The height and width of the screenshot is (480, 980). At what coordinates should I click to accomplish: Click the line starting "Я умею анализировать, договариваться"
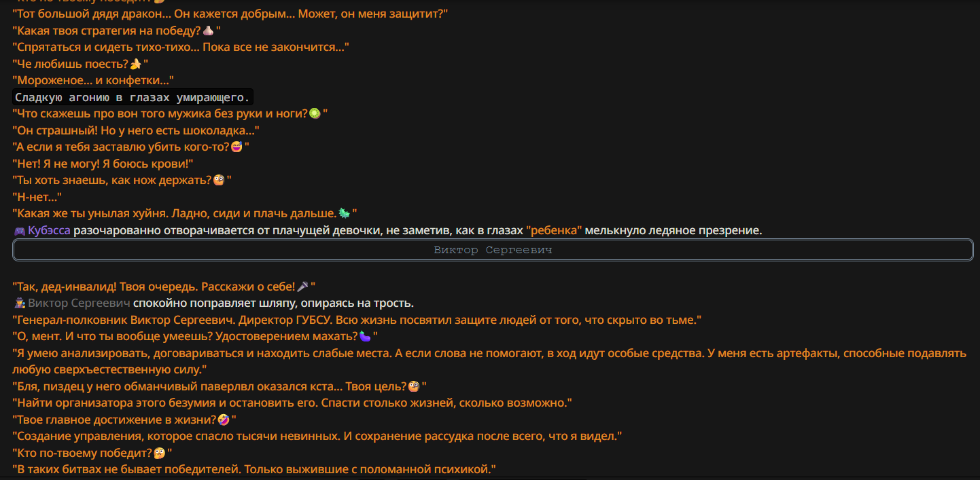[489, 353]
